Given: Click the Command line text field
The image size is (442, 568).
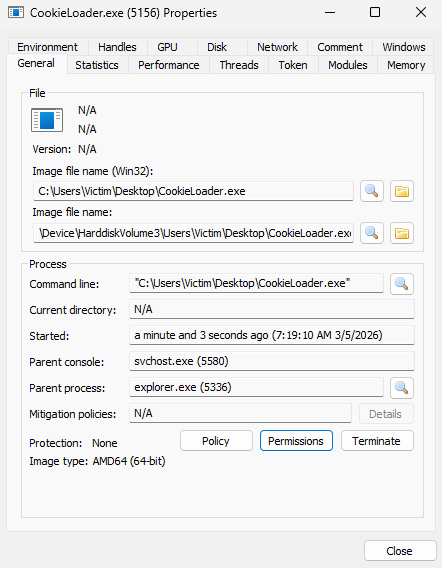Looking at the screenshot, I should pos(256,283).
